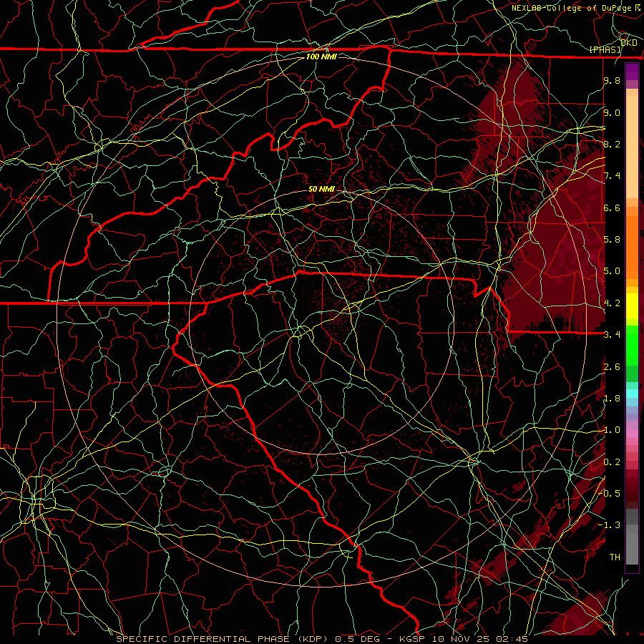
Task: Click the [PHAS] units label
Action: [x=605, y=49]
